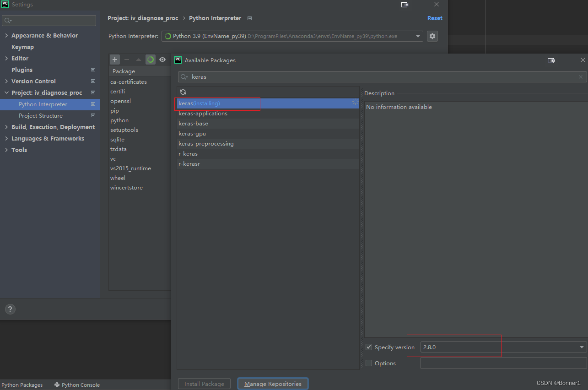Expand Languages & Frameworks node
Image resolution: width=588 pixels, height=390 pixels.
point(6,138)
